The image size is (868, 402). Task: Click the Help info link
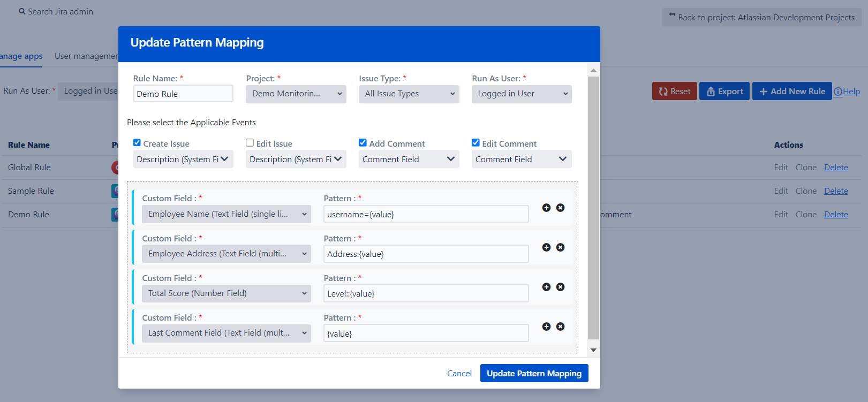[847, 92]
